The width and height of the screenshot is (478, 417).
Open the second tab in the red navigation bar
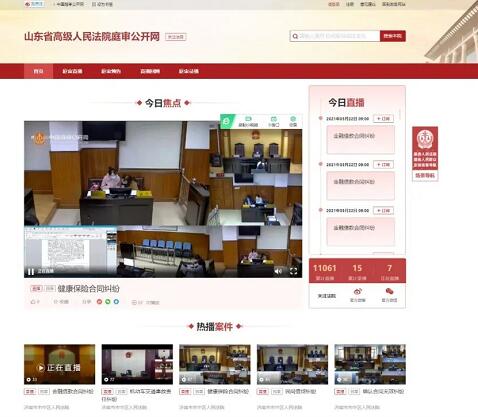pos(72,71)
